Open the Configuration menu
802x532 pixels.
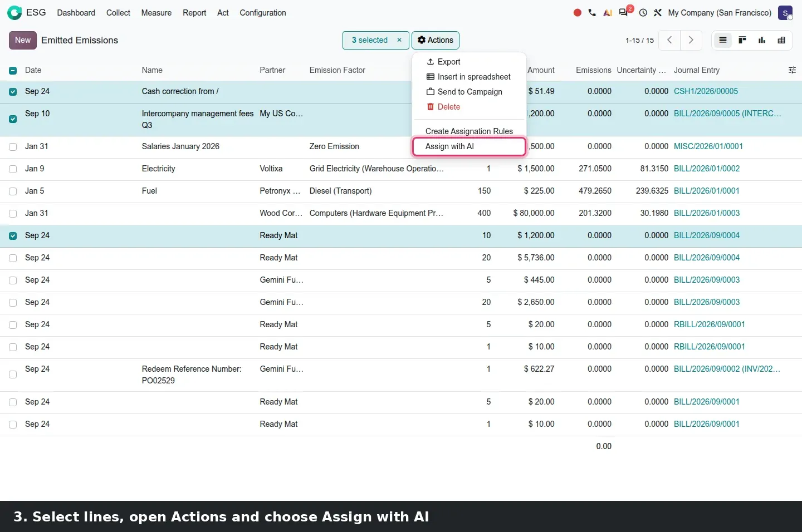[x=263, y=13]
